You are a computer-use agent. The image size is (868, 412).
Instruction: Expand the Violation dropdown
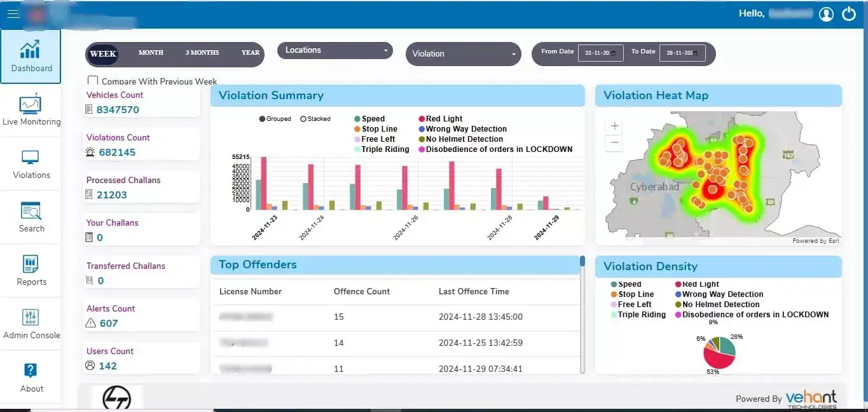(x=463, y=54)
